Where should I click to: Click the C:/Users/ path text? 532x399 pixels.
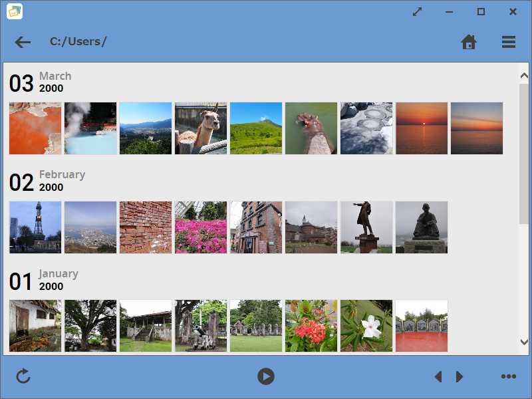point(78,42)
